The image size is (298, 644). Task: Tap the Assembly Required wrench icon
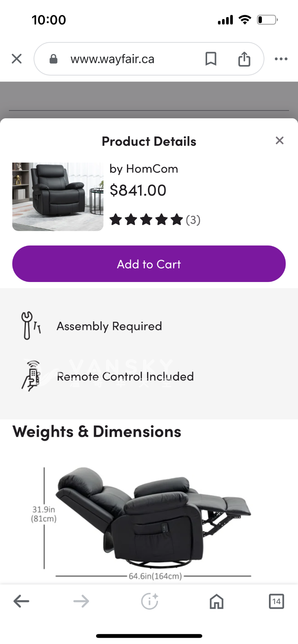(x=31, y=326)
